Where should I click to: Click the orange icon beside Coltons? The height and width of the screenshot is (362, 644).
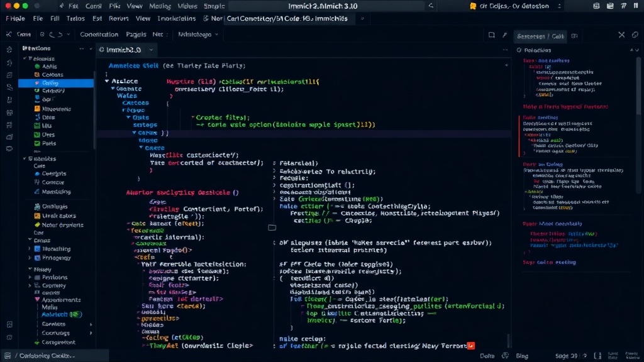point(37,75)
